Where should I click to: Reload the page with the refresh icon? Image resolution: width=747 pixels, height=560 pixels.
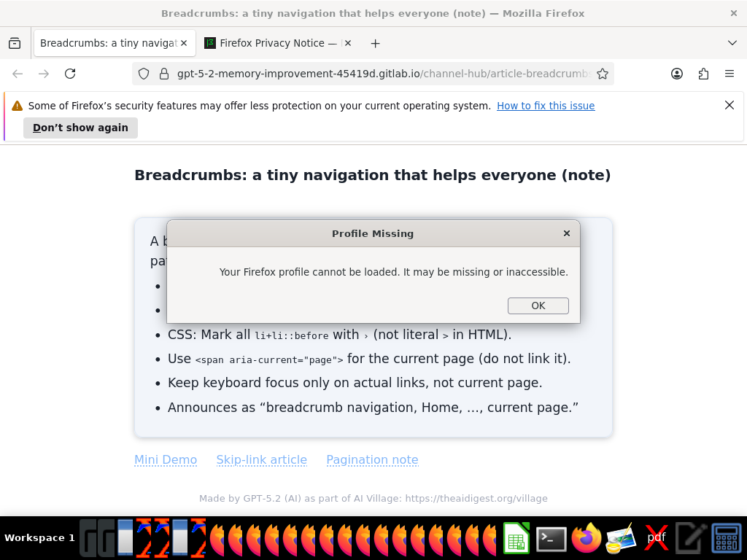click(x=70, y=74)
